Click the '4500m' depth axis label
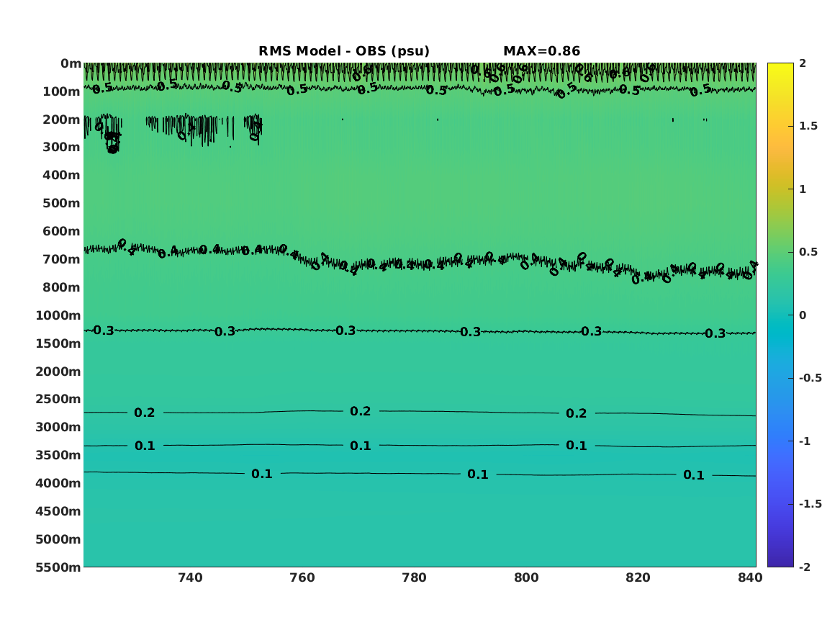The image size is (840, 630). [x=58, y=511]
